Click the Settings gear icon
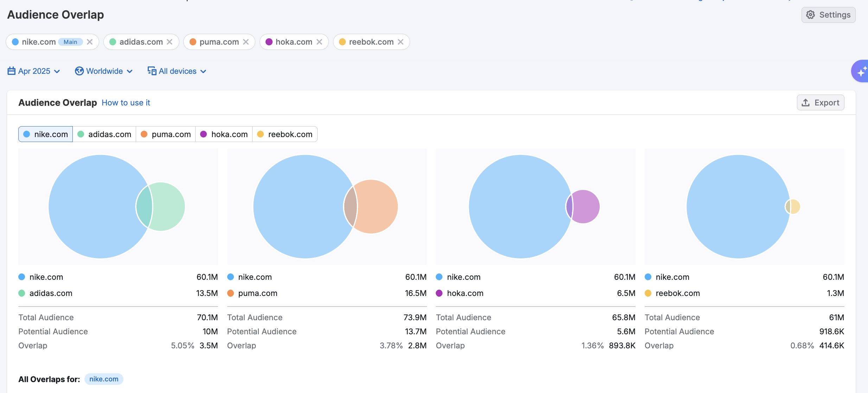 [x=811, y=15]
